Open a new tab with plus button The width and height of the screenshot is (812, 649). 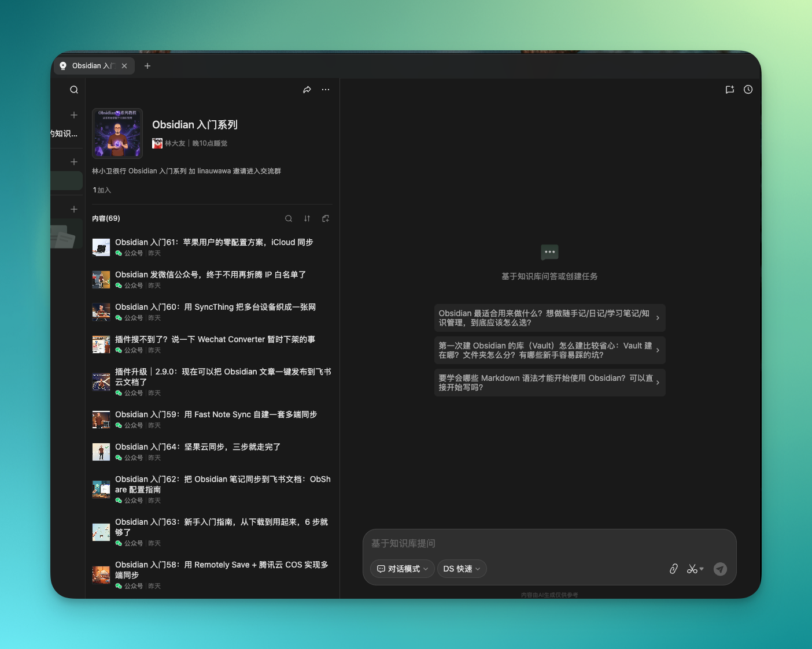click(x=147, y=66)
